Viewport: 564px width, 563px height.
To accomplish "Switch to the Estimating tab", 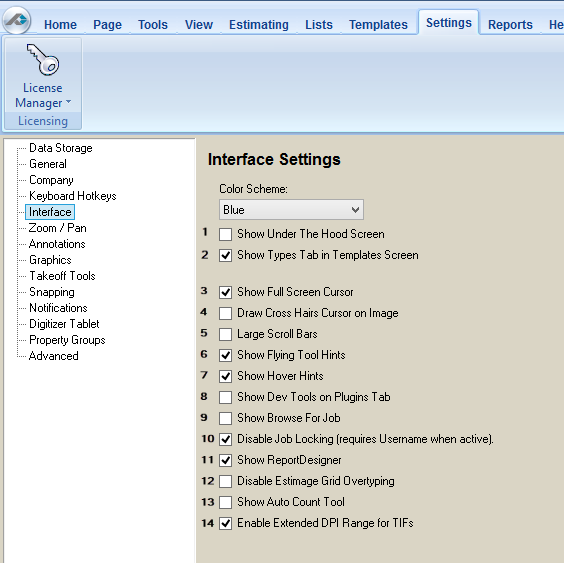I will pyautogui.click(x=259, y=25).
